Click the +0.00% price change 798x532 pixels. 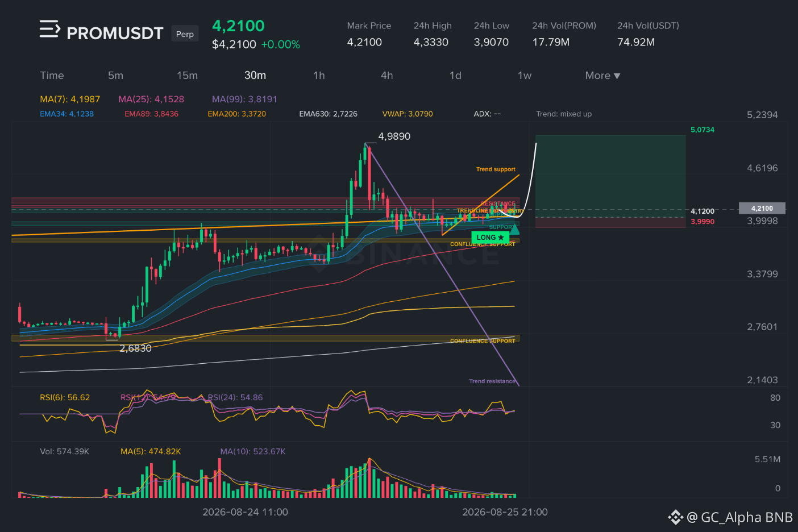280,44
